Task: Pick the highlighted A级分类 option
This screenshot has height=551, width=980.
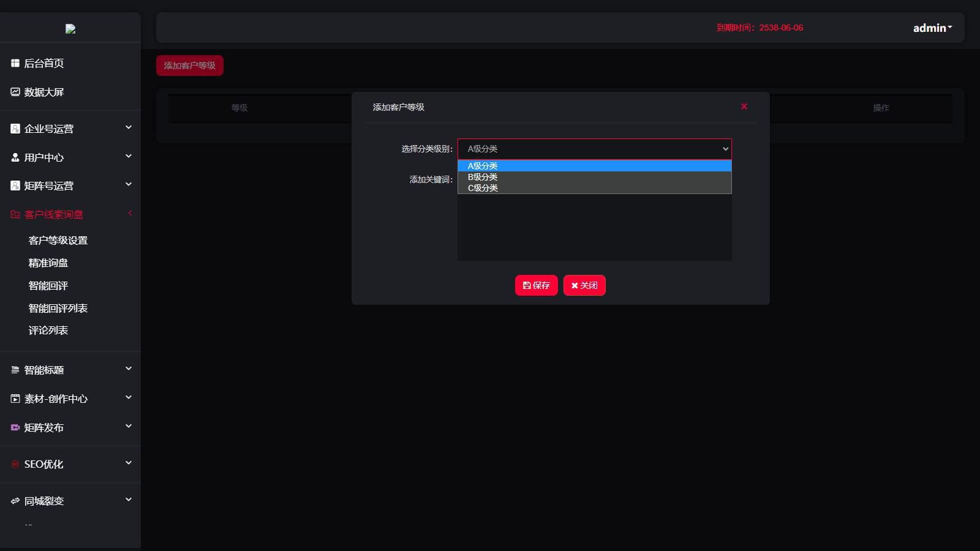Action: click(483, 166)
